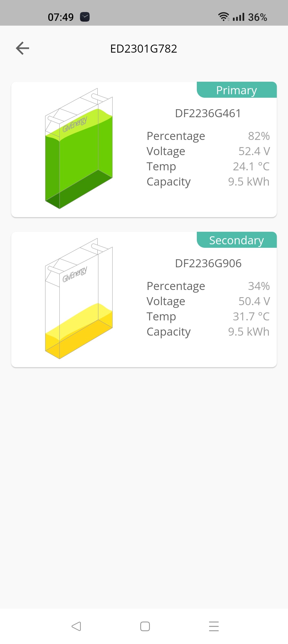The height and width of the screenshot is (644, 288).
Task: Select the Secondary label tab
Action: click(237, 240)
